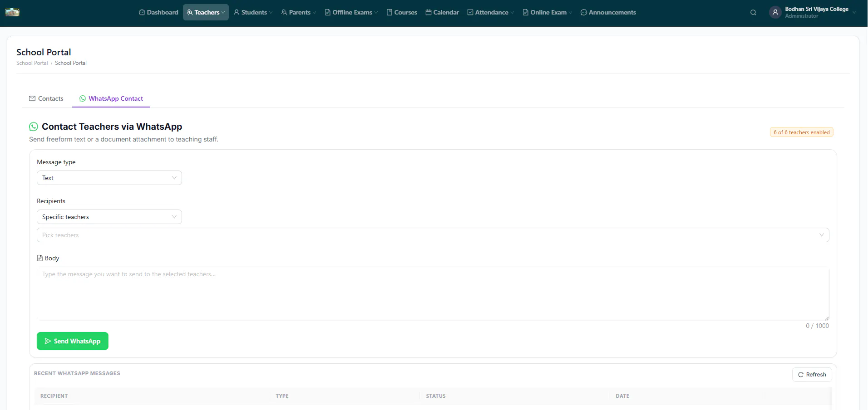The height and width of the screenshot is (410, 868).
Task: Expand the Attendance menu
Action: [491, 12]
